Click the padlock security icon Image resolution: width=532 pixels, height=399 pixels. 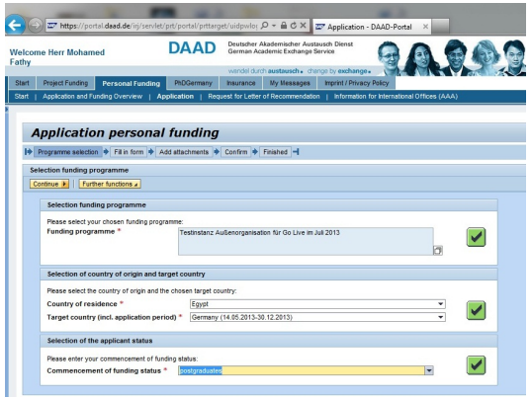tap(284, 26)
